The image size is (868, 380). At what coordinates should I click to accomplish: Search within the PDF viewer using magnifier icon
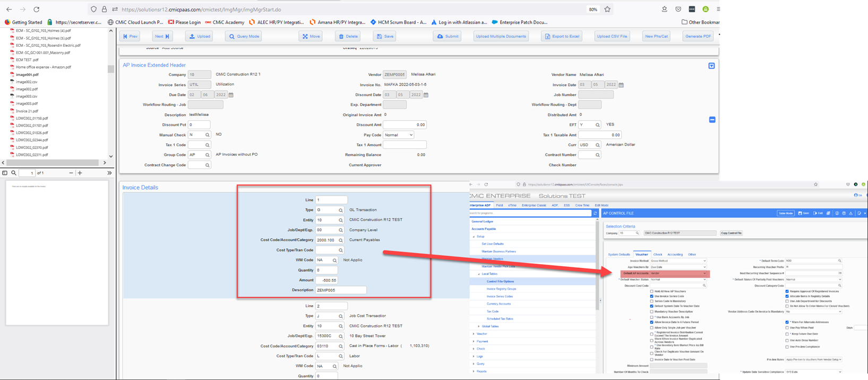[x=14, y=173]
